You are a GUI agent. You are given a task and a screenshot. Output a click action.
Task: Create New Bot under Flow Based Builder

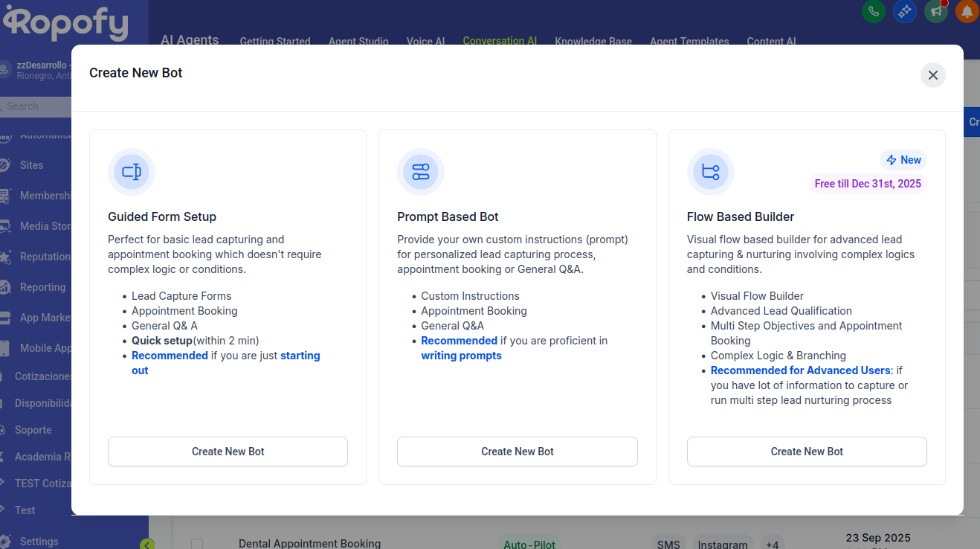tap(806, 452)
